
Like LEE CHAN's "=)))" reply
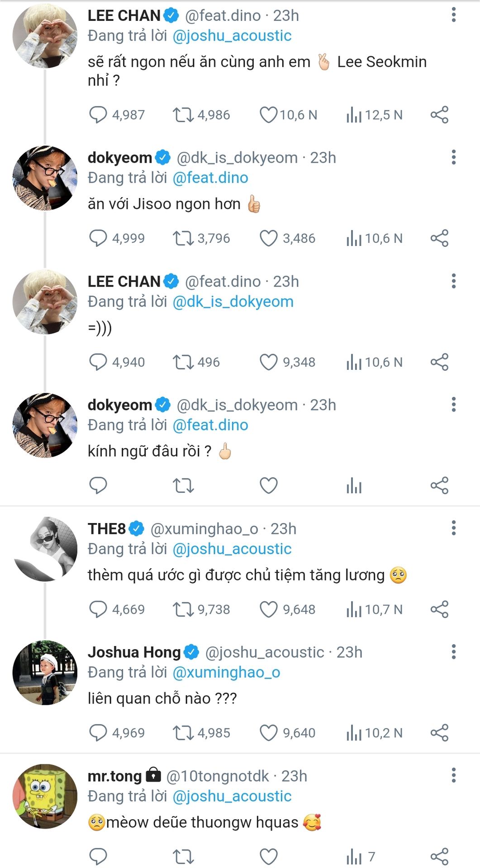point(268,362)
